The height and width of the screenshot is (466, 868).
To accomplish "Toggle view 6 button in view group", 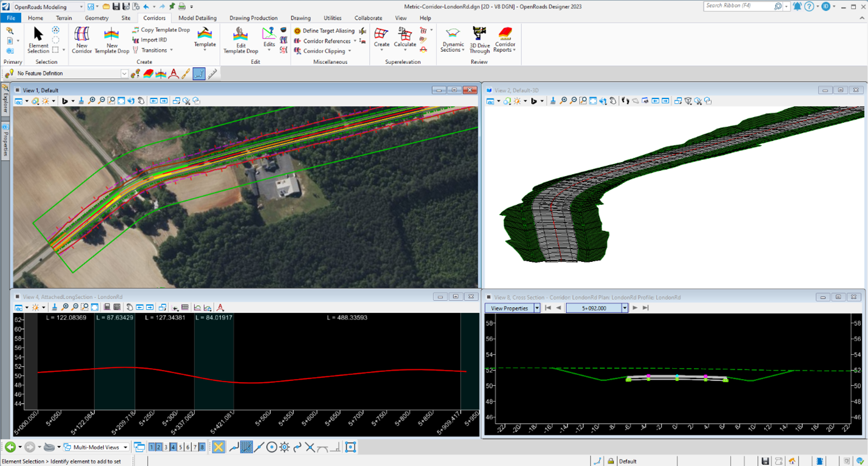I will coord(188,447).
